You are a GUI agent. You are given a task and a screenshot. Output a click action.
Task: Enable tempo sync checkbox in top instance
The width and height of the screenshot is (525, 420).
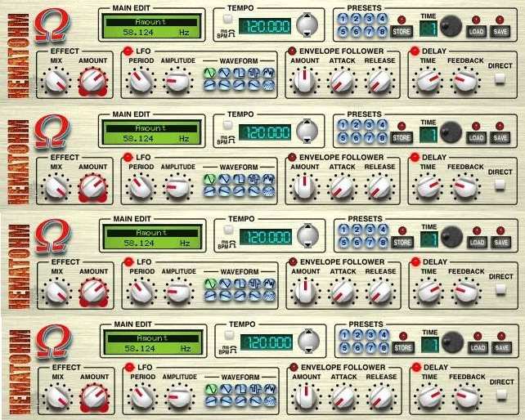[x=227, y=19]
